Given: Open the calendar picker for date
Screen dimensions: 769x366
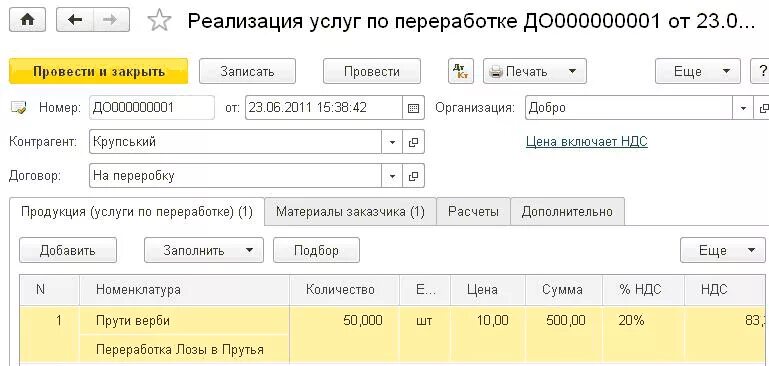Looking at the screenshot, I should 413,107.
